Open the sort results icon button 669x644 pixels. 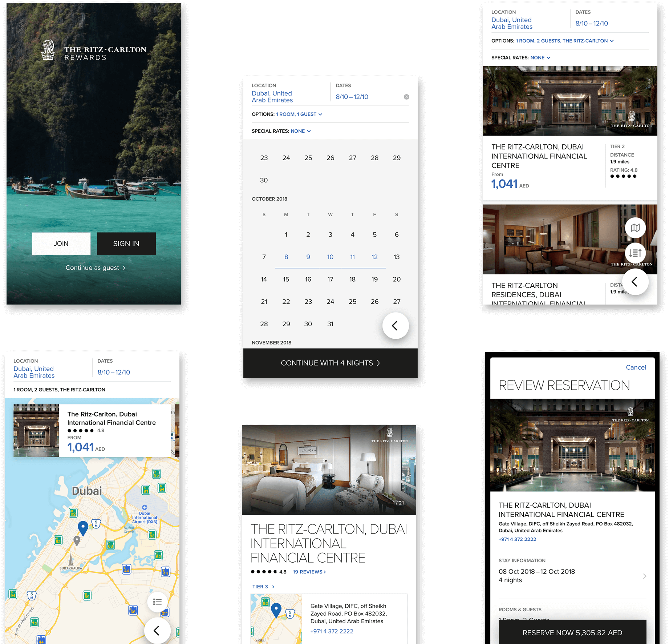(635, 253)
